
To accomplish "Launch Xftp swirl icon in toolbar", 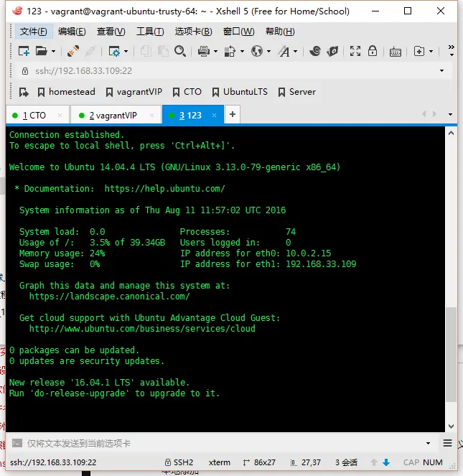I will pyautogui.click(x=315, y=51).
